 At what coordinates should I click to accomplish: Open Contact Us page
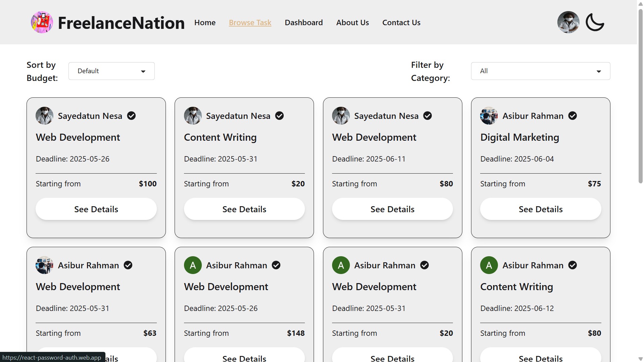[401, 22]
